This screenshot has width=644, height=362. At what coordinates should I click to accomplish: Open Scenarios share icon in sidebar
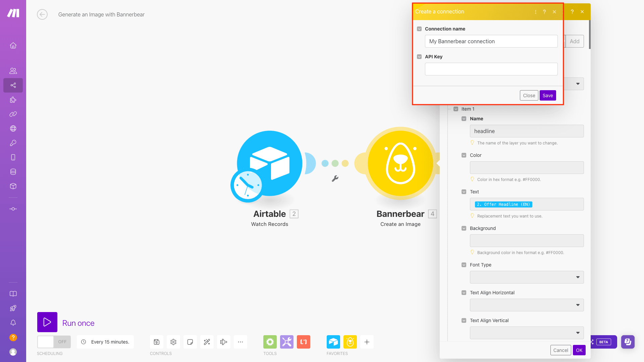pos(13,85)
